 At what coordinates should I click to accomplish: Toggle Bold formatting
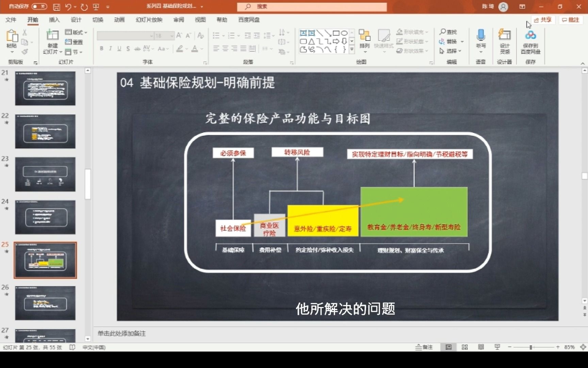101,49
